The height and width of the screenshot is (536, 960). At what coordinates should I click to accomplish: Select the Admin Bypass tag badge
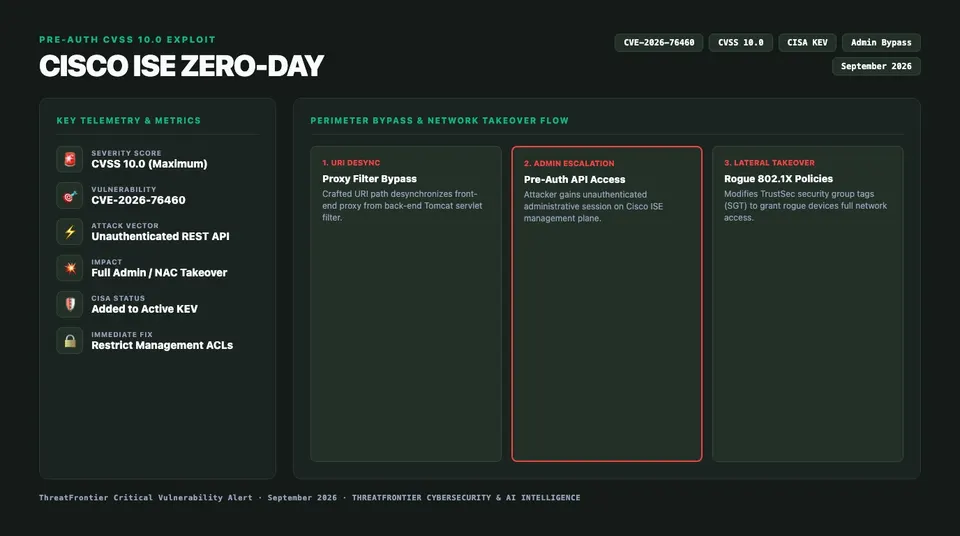881,42
